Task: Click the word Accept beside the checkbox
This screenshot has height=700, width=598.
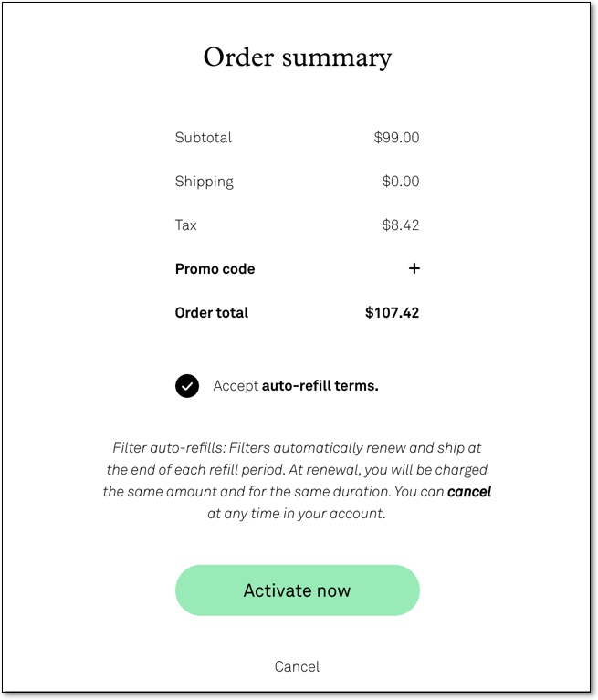Action: (236, 386)
